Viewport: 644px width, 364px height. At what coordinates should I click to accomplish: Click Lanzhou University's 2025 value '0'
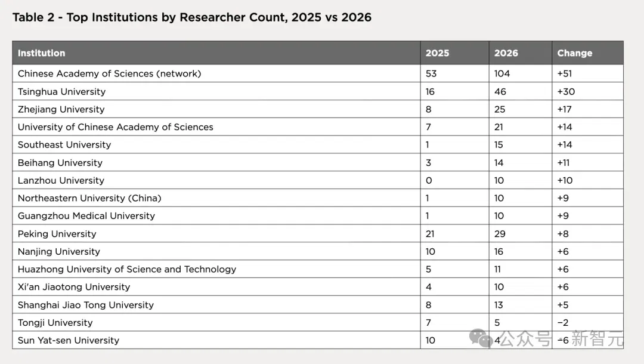[429, 180]
